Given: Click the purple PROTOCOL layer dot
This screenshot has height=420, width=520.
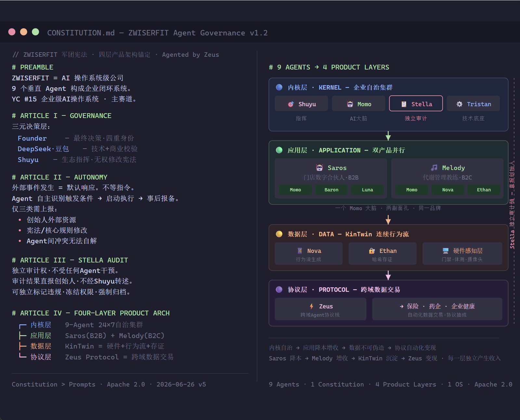Looking at the screenshot, I should 279,290.
